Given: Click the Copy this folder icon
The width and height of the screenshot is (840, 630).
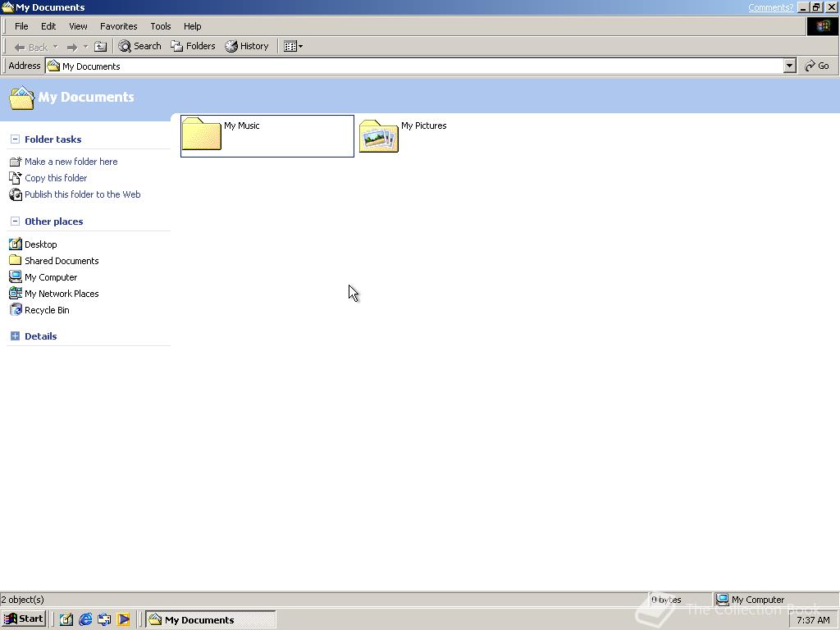Looking at the screenshot, I should 16,178.
